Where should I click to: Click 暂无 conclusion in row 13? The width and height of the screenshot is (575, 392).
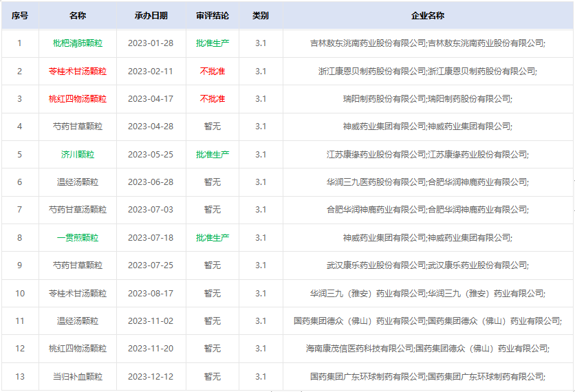pos(213,377)
